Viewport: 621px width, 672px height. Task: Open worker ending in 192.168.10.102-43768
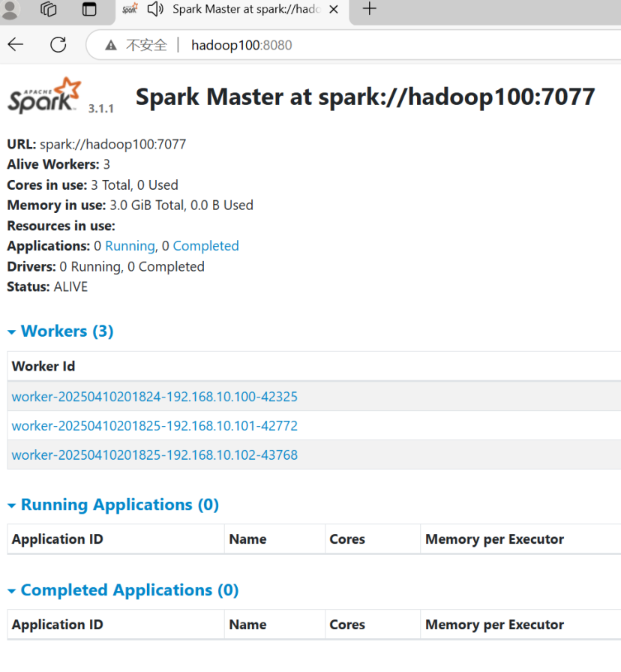coord(154,454)
